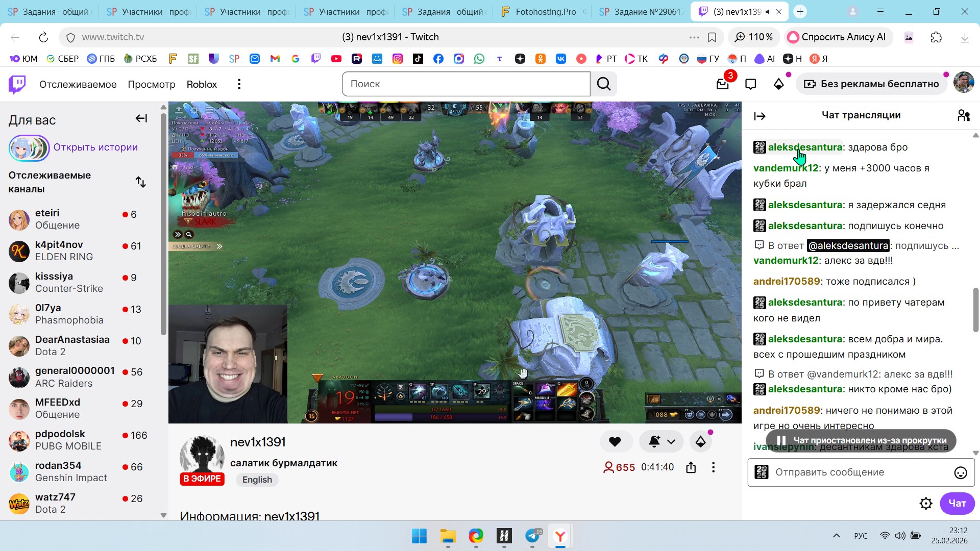Click the 'Открыть истории' link
Screen dimensions: 980x551
(95, 147)
